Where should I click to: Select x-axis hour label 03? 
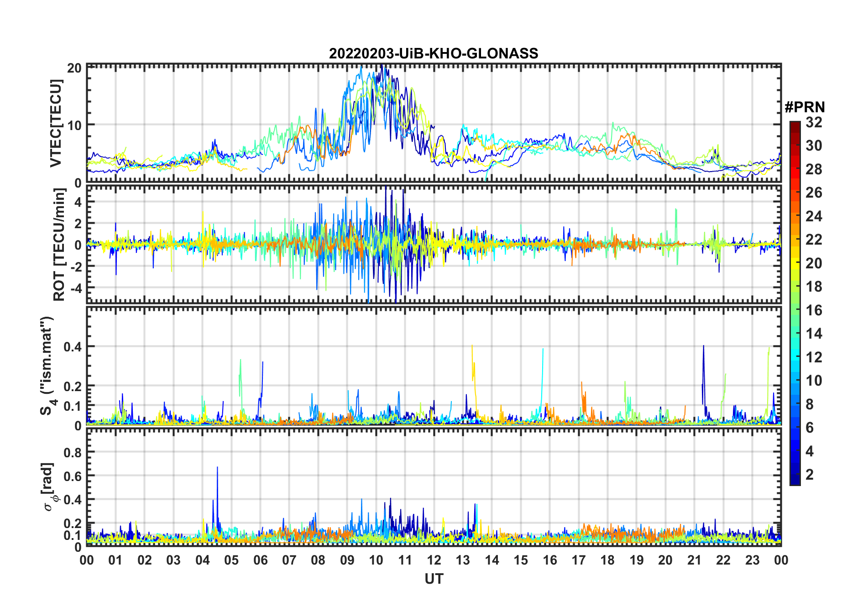pos(173,560)
